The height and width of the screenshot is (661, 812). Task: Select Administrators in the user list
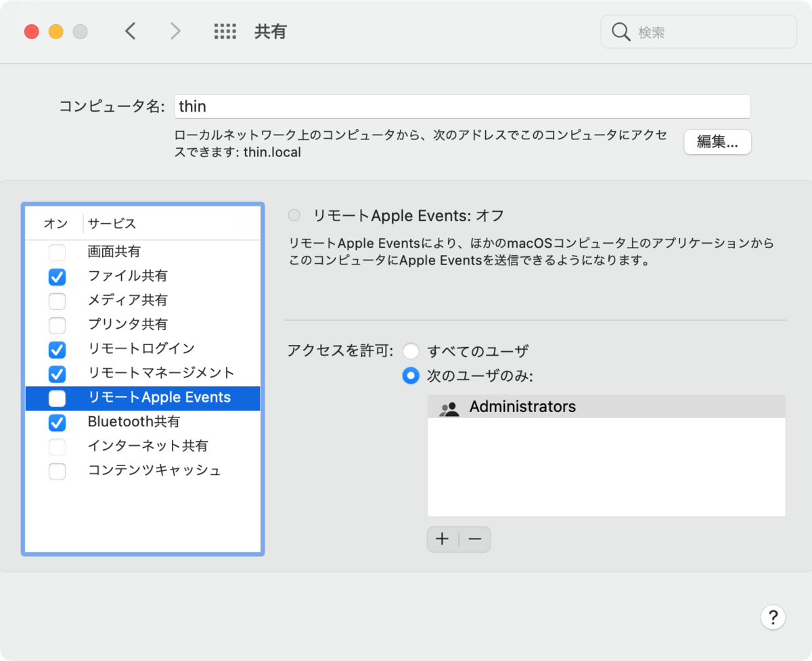coord(606,407)
